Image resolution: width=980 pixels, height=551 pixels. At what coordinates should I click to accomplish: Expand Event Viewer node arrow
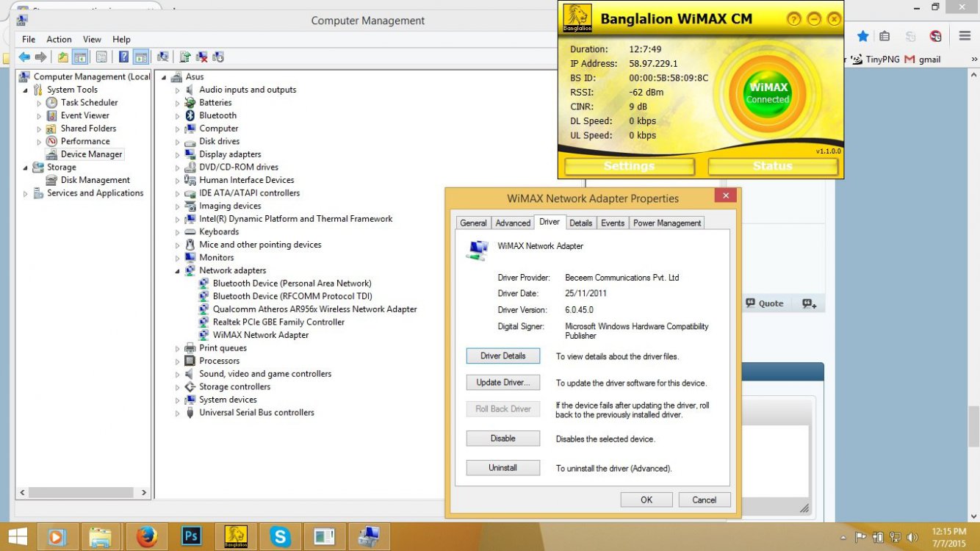(40, 115)
